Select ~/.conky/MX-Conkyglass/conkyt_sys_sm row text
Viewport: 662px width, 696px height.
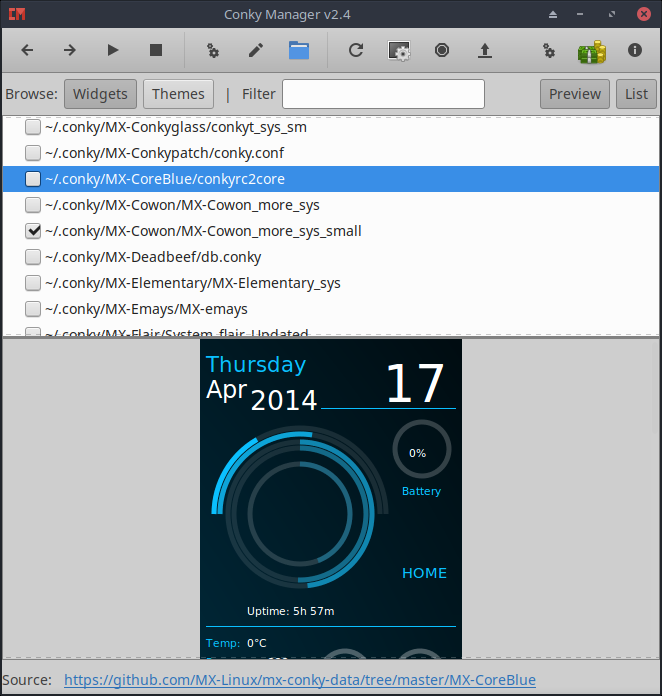tap(176, 127)
